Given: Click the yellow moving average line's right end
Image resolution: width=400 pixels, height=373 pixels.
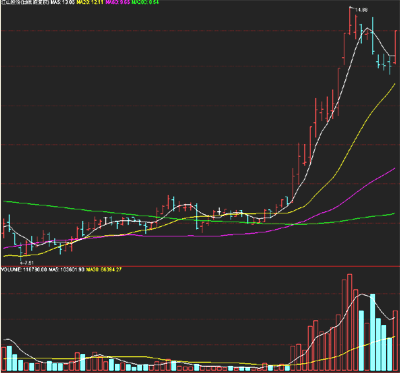Looking at the screenshot, I should pos(394,86).
